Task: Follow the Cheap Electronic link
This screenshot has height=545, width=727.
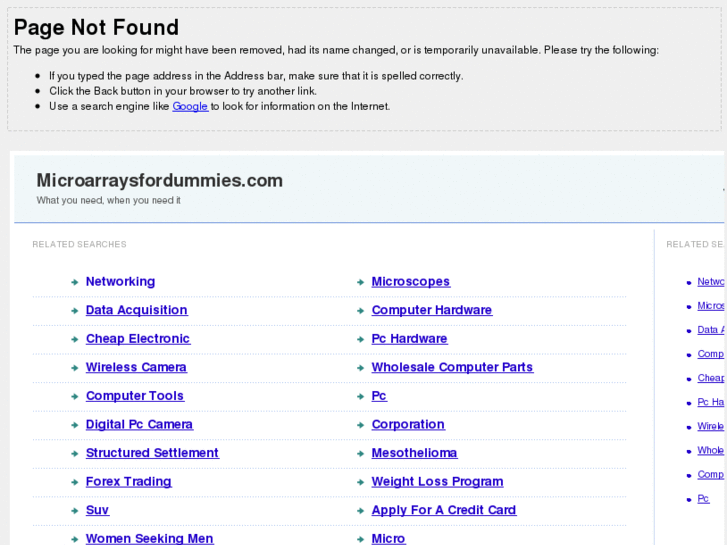Action: click(x=137, y=339)
